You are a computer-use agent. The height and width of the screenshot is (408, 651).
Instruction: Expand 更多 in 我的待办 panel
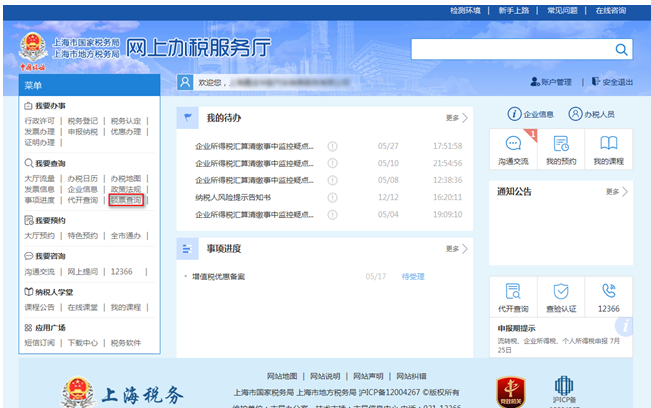click(456, 118)
